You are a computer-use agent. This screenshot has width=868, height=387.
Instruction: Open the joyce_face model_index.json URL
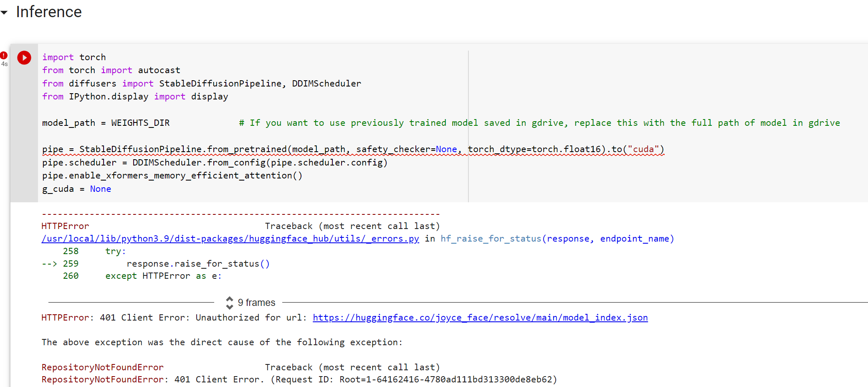coord(480,318)
